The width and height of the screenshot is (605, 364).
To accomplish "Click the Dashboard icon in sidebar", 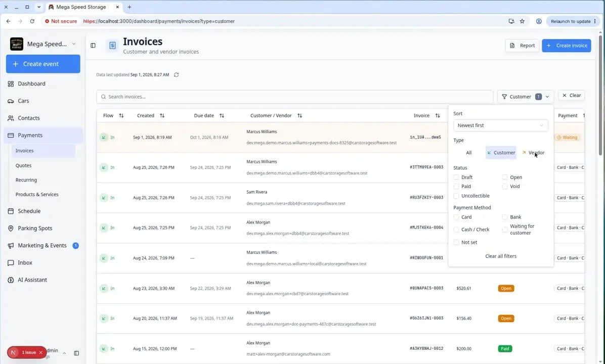I will 11,84.
